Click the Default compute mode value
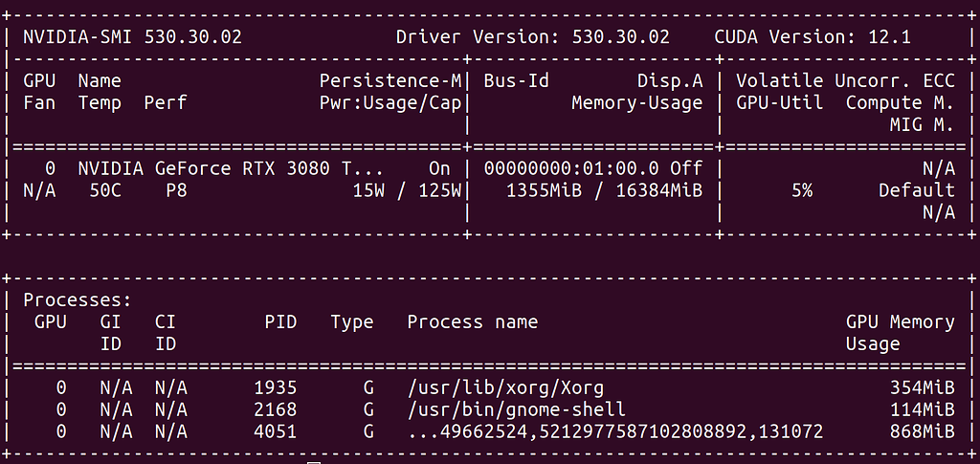This screenshot has width=980, height=464. [916, 190]
